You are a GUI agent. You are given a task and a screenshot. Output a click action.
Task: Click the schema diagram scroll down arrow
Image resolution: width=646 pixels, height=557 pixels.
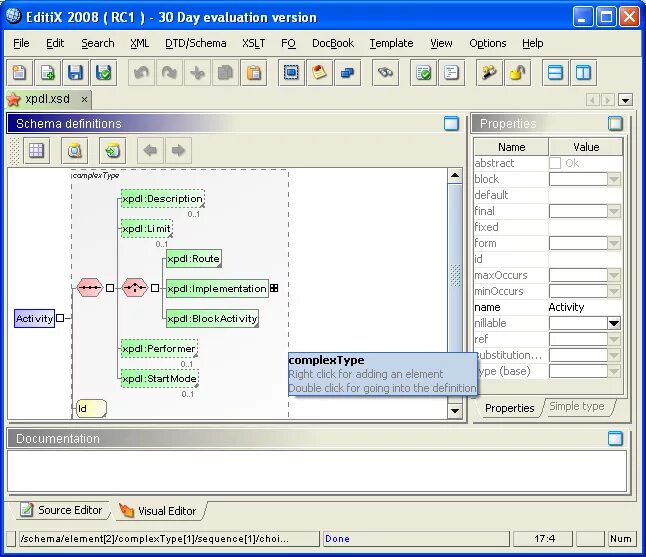click(455, 411)
